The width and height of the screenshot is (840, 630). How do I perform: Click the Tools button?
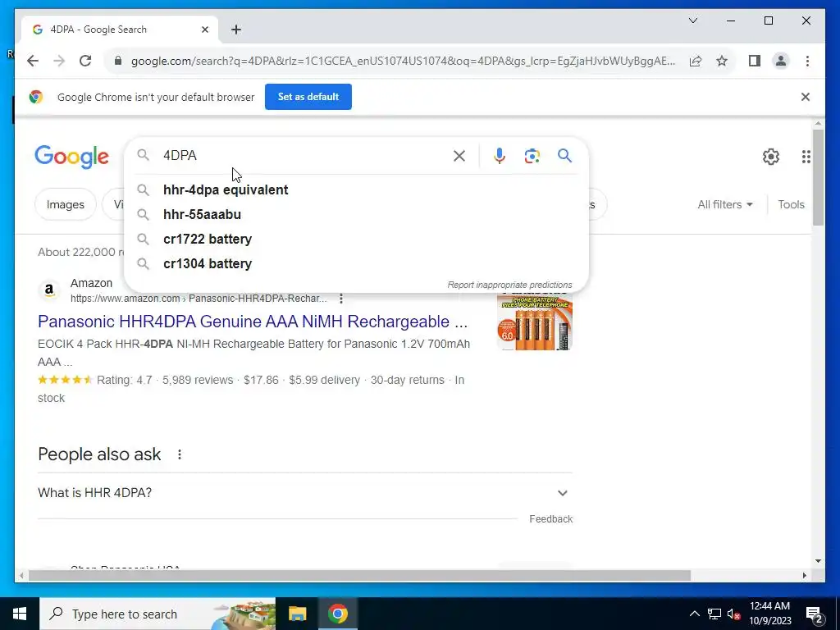(x=792, y=204)
